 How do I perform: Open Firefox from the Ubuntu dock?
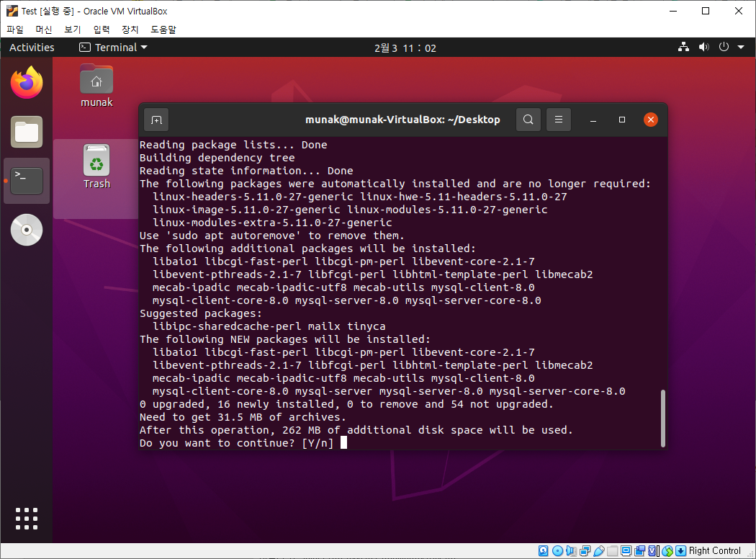[x=27, y=82]
